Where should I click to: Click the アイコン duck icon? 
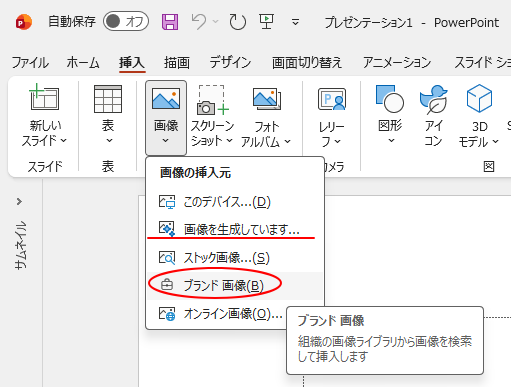coord(433,99)
